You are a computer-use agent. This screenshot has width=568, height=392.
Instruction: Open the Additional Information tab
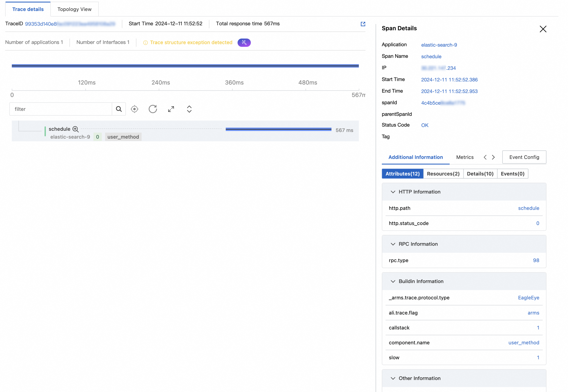click(415, 157)
